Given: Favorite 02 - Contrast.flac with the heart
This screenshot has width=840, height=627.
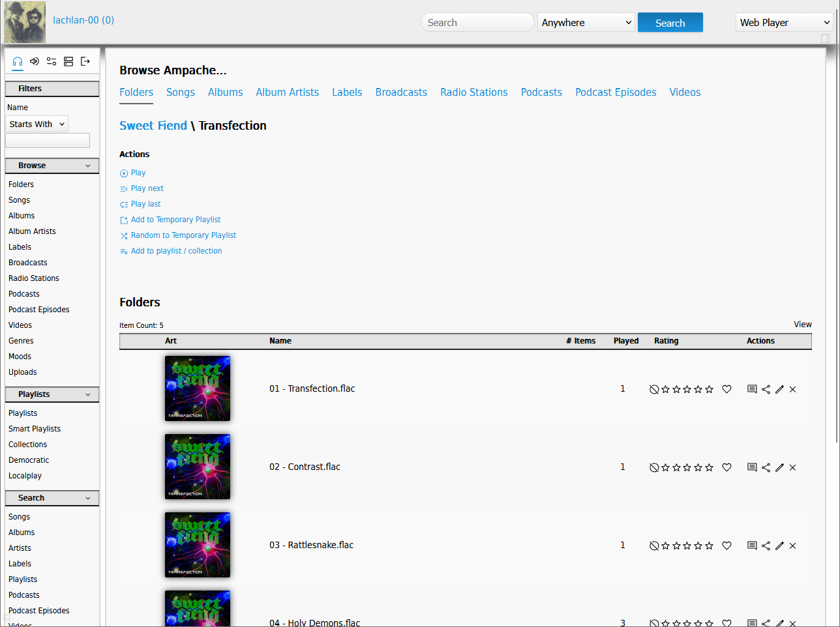Looking at the screenshot, I should [x=727, y=467].
